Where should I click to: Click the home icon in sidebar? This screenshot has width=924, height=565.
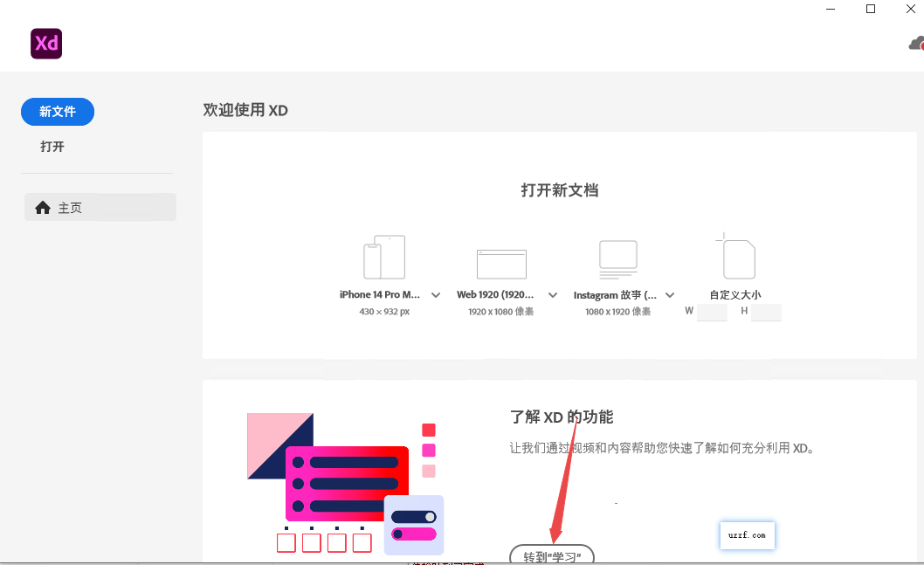coord(43,208)
